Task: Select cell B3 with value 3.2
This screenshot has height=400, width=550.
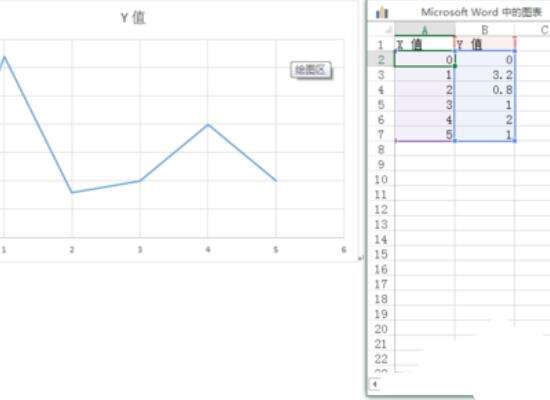Action: point(485,74)
